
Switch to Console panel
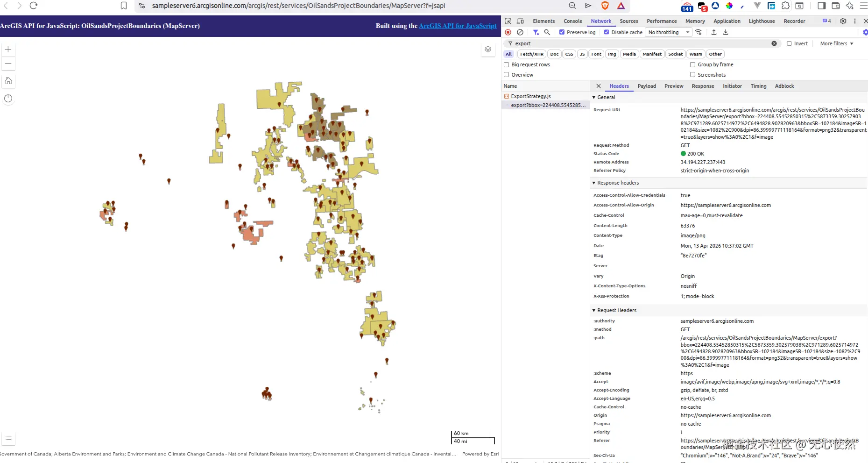[x=573, y=21]
